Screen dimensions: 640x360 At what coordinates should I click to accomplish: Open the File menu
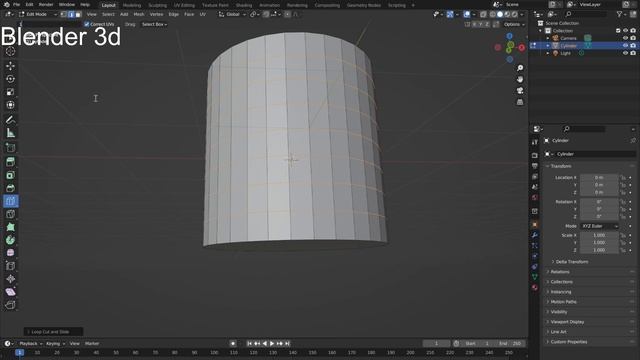coord(16,4)
